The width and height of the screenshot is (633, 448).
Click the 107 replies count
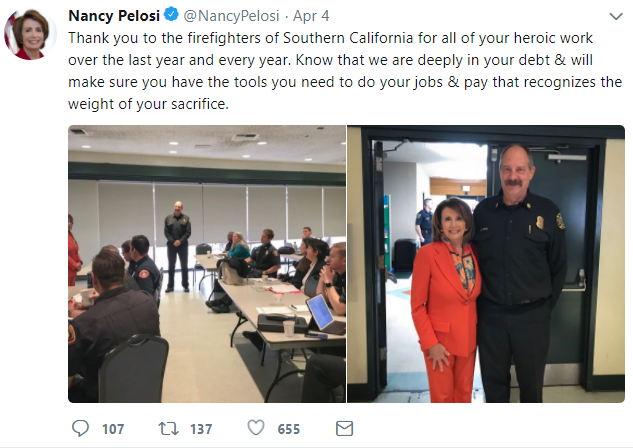pos(113,428)
